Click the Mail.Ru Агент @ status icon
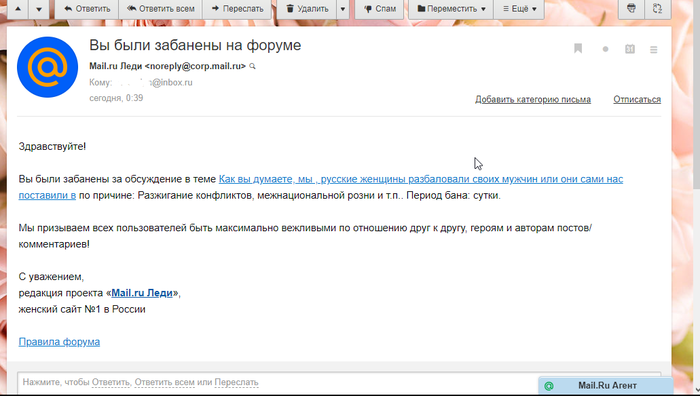The image size is (700, 396). 549,386
